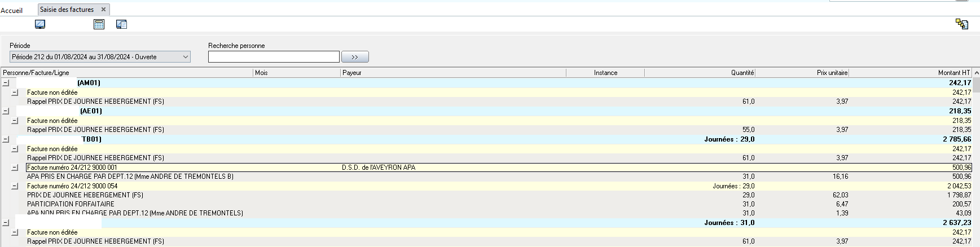Collapse Facture numéro 24/212 9000 001
980x247 pixels.
(15, 167)
